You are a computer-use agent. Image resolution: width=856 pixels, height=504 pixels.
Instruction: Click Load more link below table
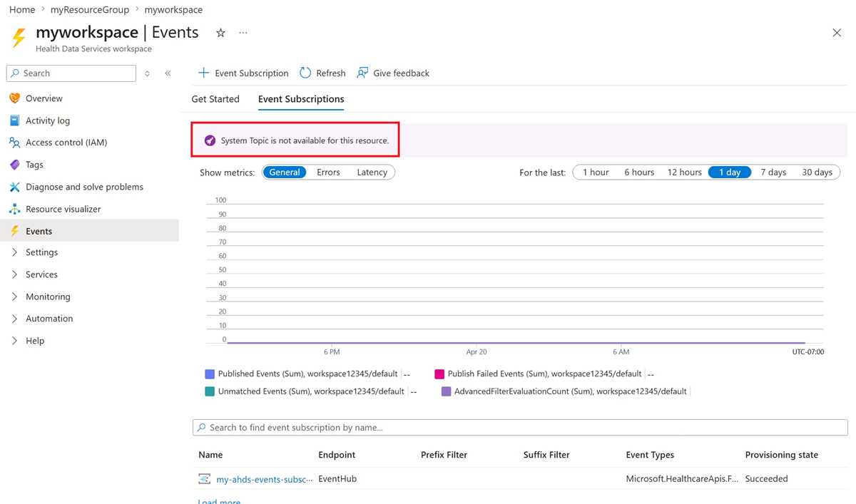219,501
